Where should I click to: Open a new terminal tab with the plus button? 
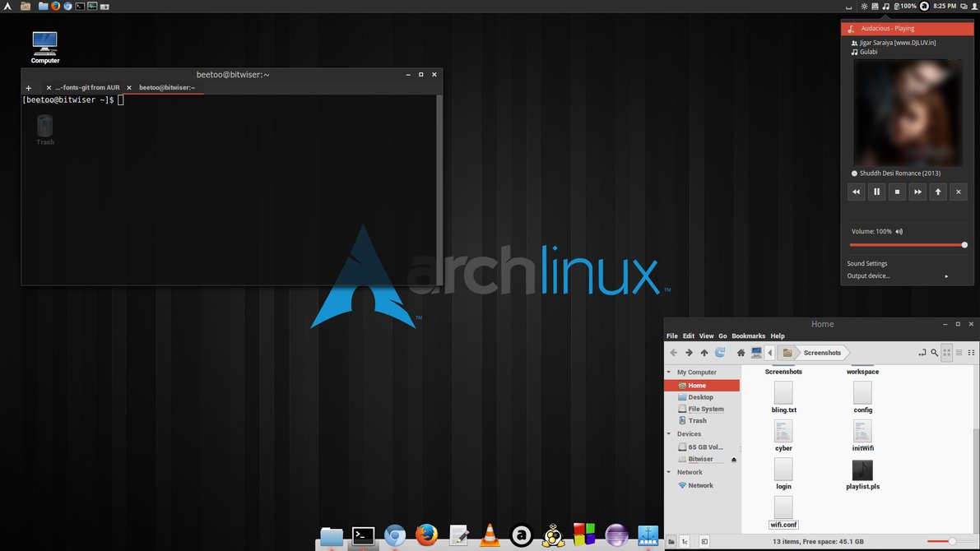click(x=28, y=87)
